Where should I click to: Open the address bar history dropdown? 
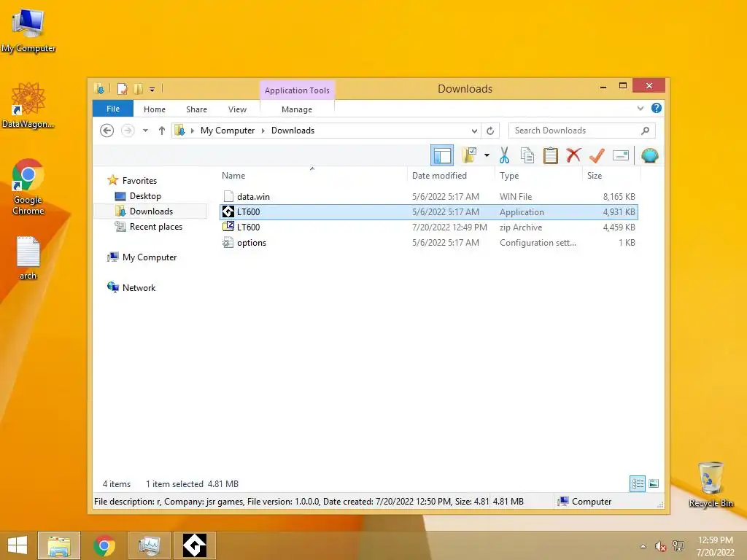(474, 131)
